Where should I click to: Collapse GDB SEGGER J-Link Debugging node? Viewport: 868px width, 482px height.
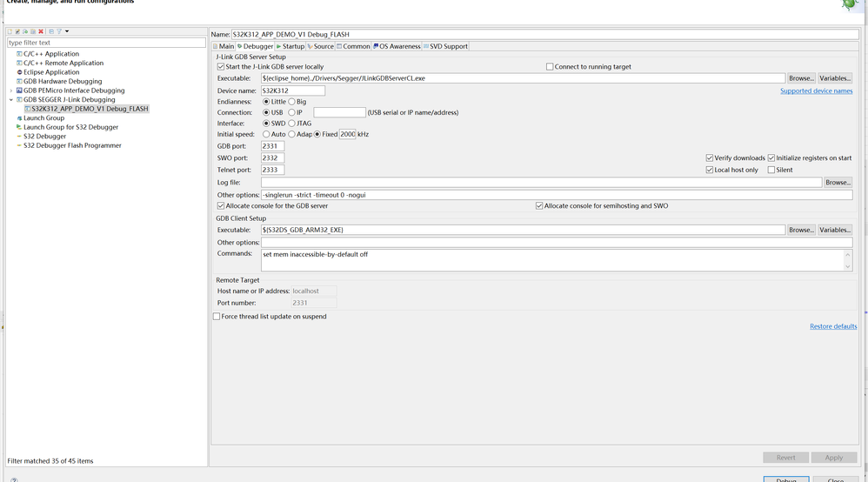[11, 100]
